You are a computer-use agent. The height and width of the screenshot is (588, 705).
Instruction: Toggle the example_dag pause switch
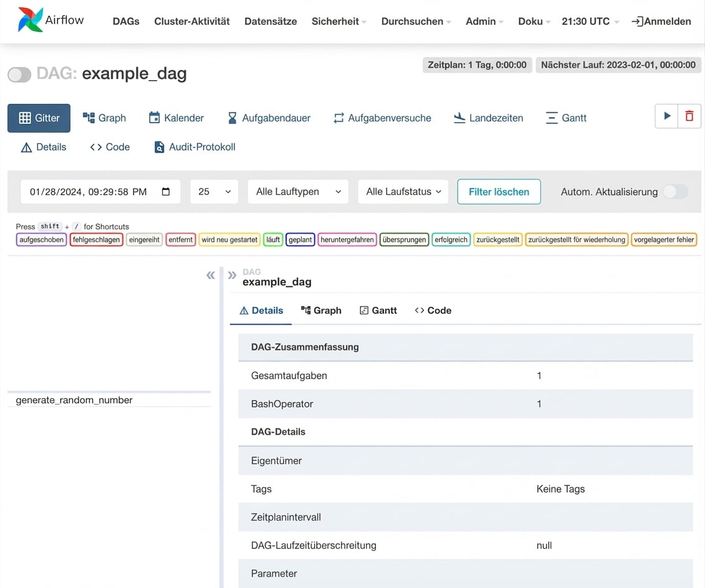(19, 75)
